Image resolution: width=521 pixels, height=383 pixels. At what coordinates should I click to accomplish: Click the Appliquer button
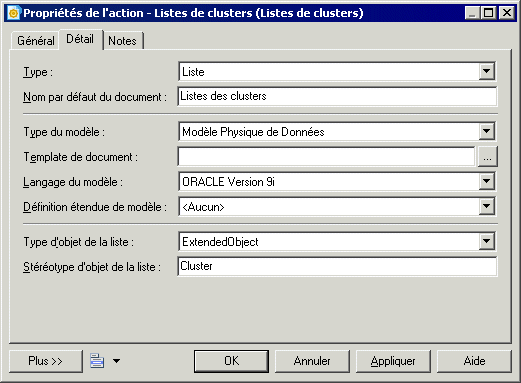click(x=393, y=361)
